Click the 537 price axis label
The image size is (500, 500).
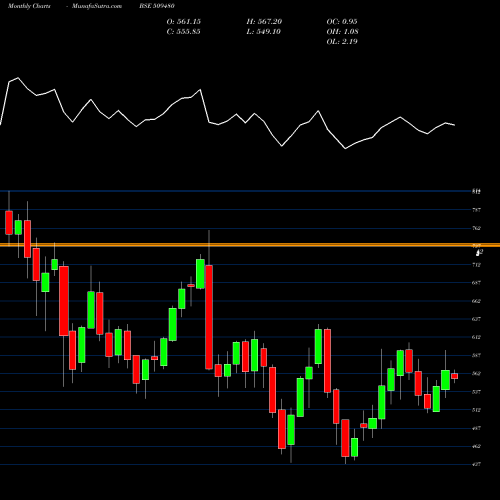477,392
